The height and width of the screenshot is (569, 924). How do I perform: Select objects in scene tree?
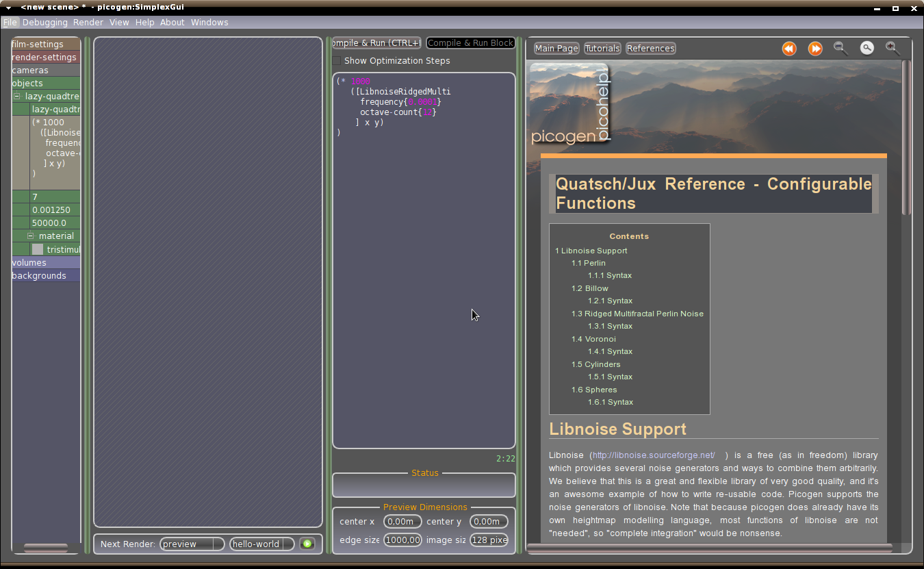46,84
